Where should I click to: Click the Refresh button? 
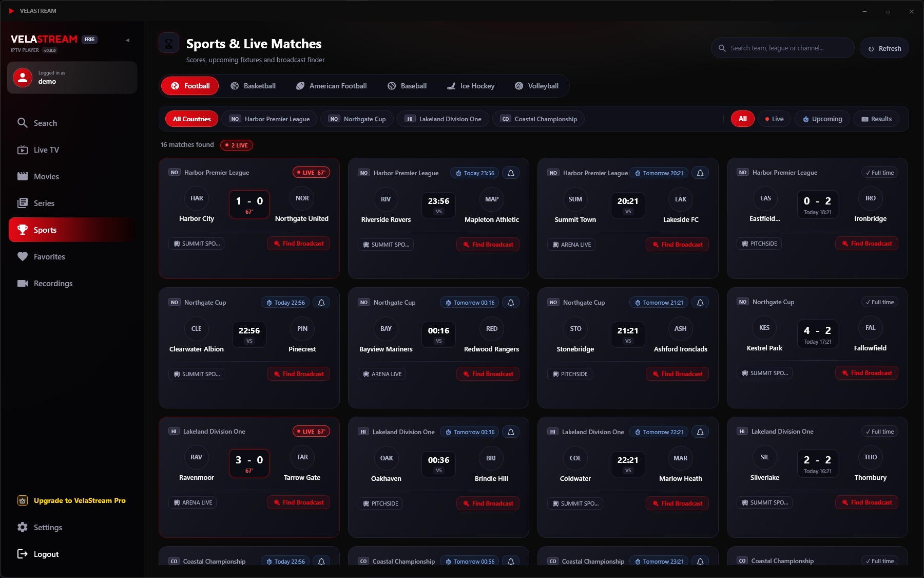point(884,48)
